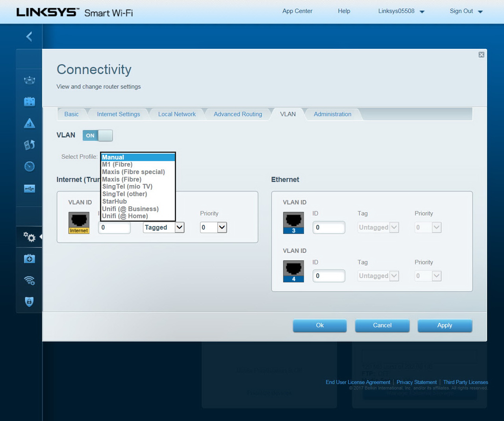Open port 4 Tag dropdown
Screen dimensions: 504x421
378,276
